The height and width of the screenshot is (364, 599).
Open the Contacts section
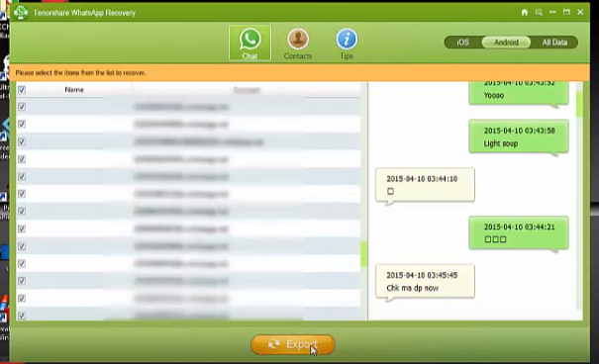point(298,44)
